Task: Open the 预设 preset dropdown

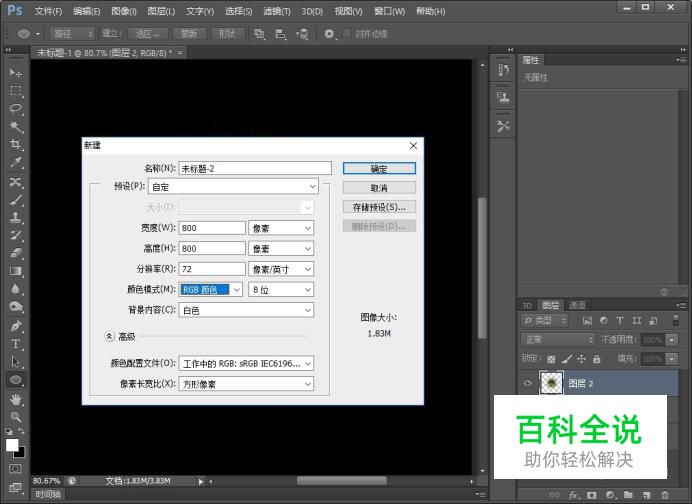Action: 233,186
